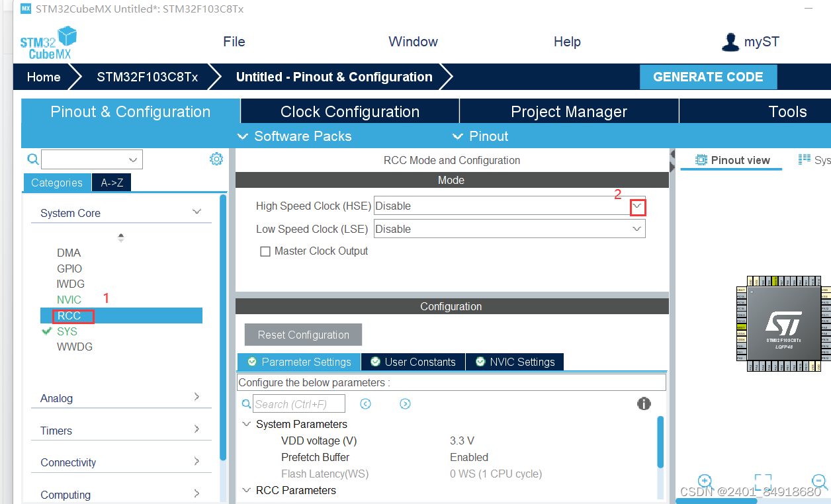Click the STM32F103C8Tx chip image
The width and height of the screenshot is (831, 504).
pyautogui.click(x=784, y=323)
